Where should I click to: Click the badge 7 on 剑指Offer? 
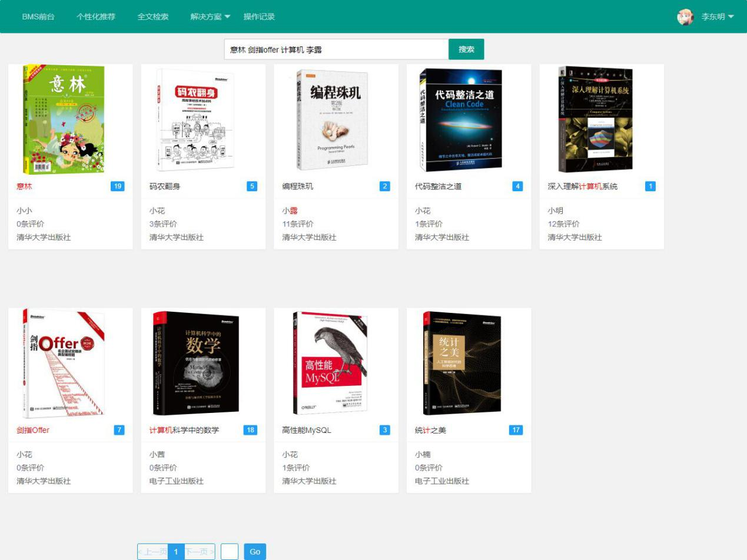pyautogui.click(x=119, y=430)
